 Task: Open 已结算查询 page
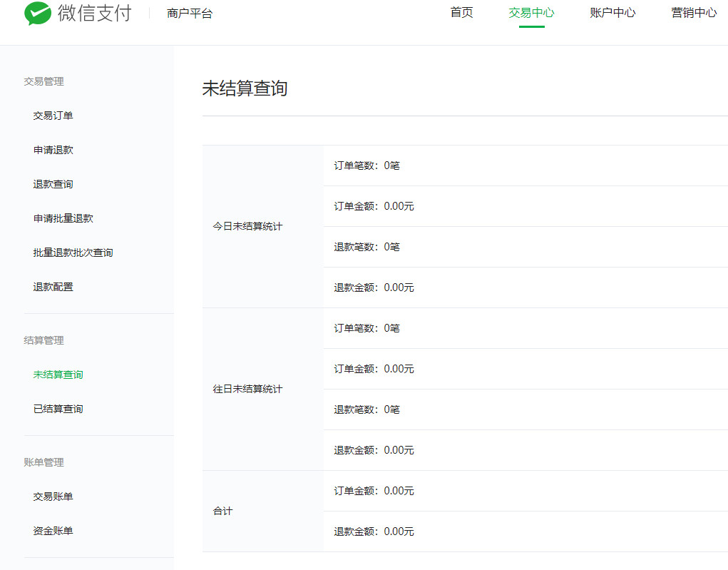click(58, 409)
